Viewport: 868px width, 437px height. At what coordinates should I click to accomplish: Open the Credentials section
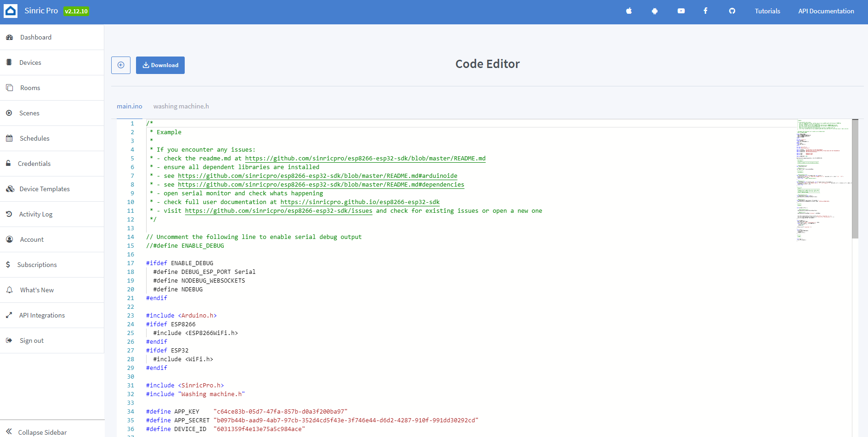34,163
